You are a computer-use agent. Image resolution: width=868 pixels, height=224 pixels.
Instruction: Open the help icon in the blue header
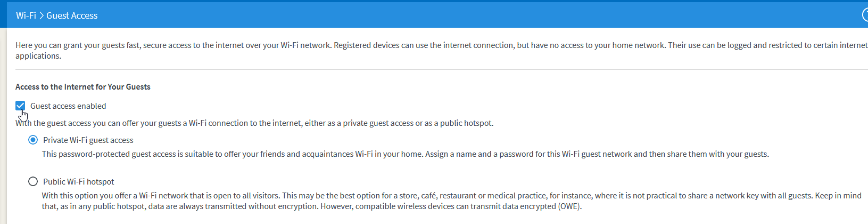(865, 15)
